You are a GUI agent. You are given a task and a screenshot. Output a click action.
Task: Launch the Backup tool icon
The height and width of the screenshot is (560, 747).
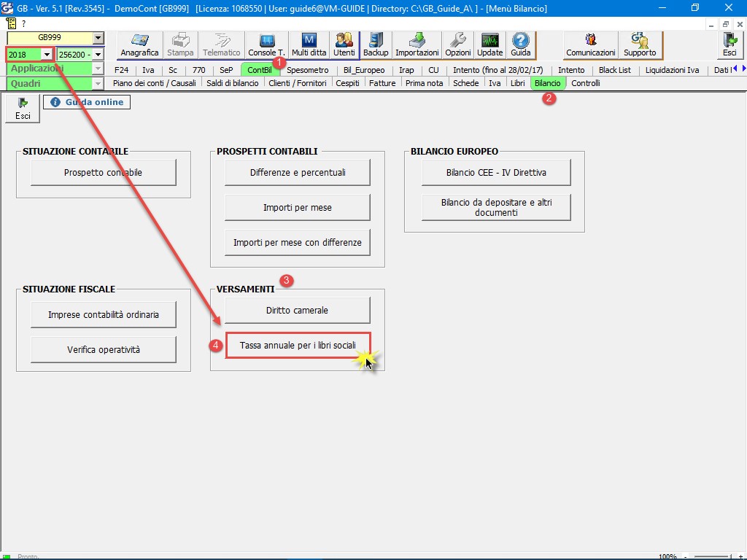[376, 44]
